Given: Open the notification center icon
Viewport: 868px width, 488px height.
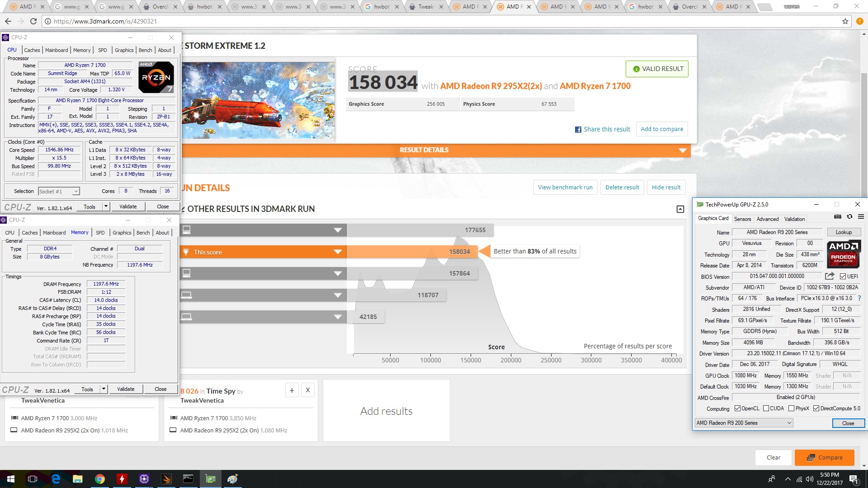Looking at the screenshot, I should point(854,479).
